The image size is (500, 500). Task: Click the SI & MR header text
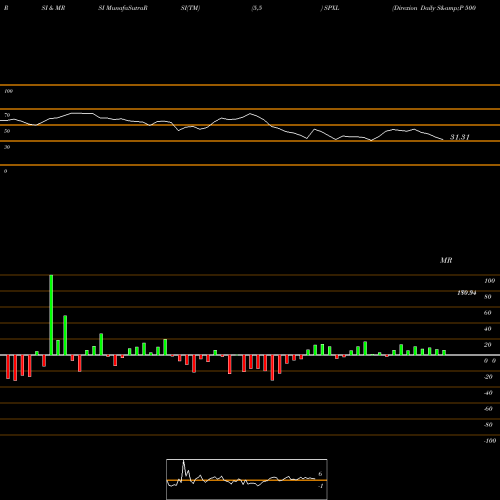[53, 8]
